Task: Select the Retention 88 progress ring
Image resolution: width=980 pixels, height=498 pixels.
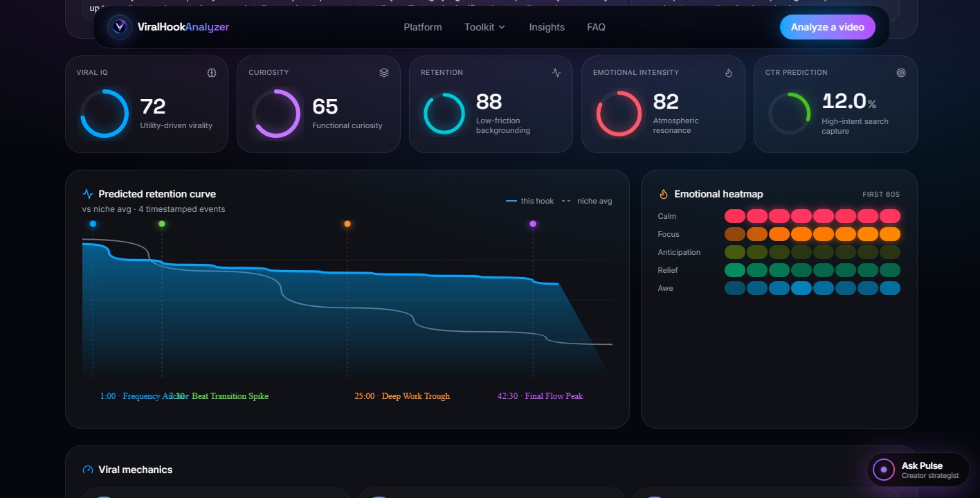Action: [x=444, y=114]
